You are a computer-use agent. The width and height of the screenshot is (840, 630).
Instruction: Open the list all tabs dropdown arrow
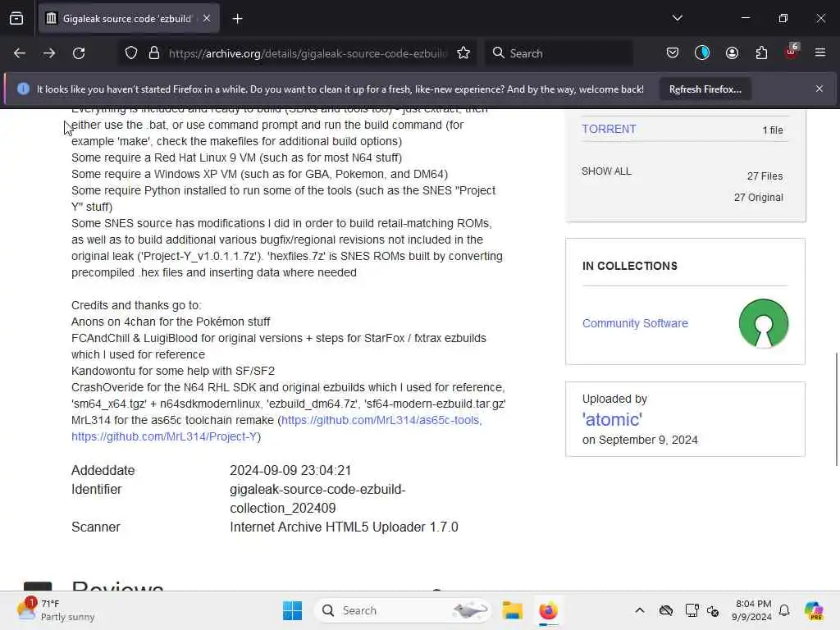677,18
